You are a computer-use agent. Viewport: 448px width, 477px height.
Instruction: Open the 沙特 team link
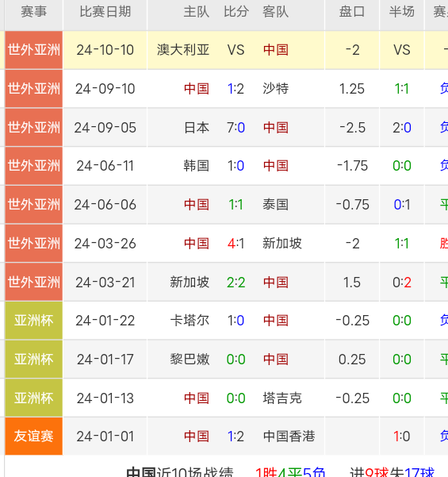276,89
